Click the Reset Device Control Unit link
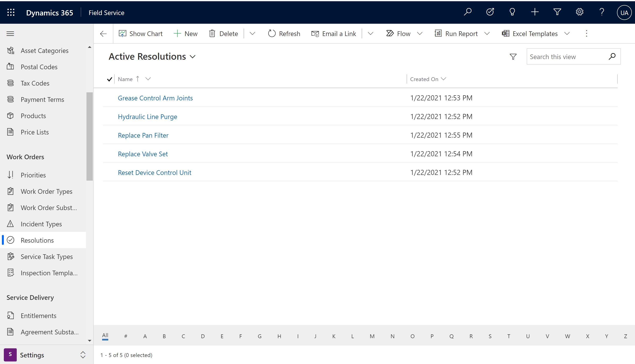This screenshot has height=364, width=635. click(154, 172)
